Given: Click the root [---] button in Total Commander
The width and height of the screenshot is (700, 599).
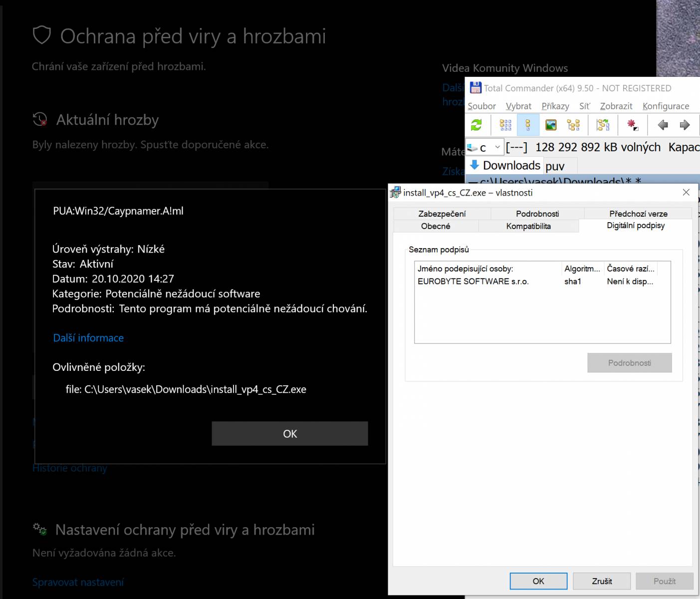Looking at the screenshot, I should point(516,147).
